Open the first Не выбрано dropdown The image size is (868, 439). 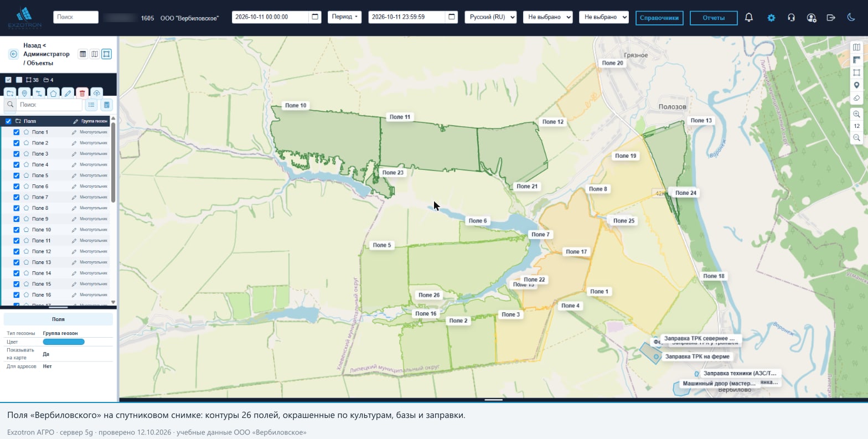tap(547, 17)
